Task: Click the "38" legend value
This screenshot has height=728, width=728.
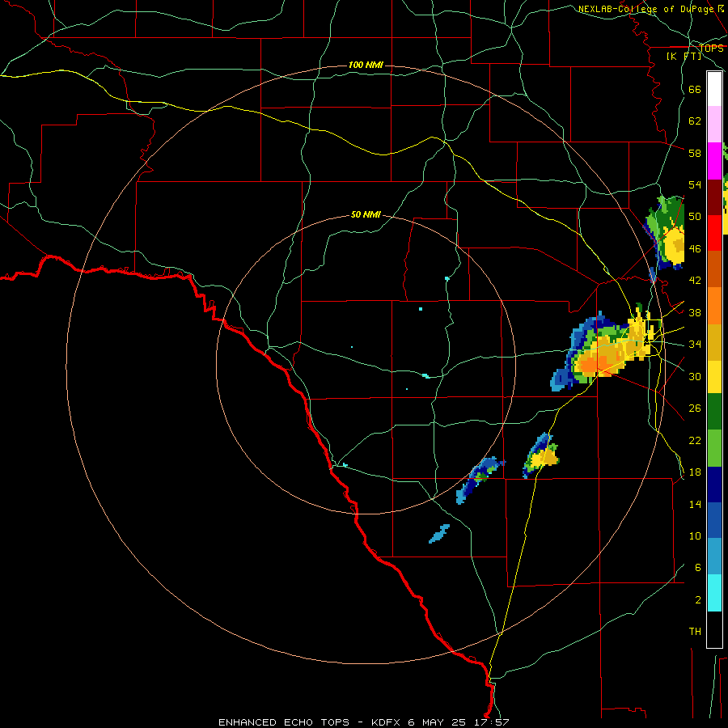Action: (695, 312)
